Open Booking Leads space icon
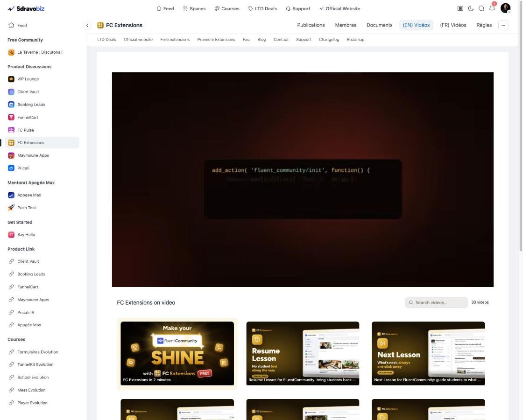The height and width of the screenshot is (420, 523). tap(11, 105)
